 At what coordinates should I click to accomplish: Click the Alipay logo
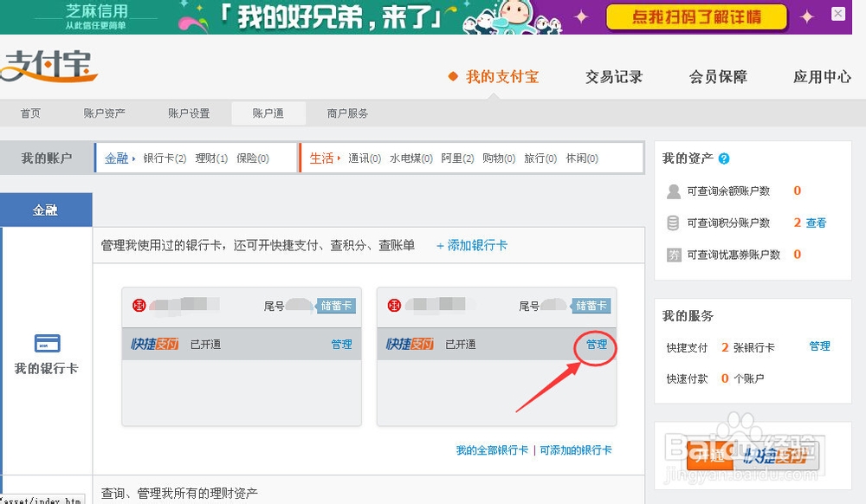tap(48, 67)
